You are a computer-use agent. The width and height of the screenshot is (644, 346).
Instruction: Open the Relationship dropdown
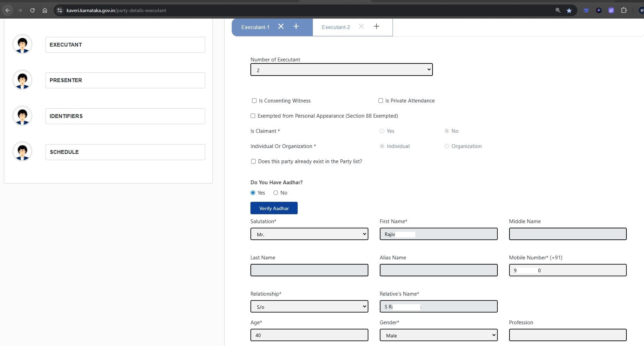point(309,307)
